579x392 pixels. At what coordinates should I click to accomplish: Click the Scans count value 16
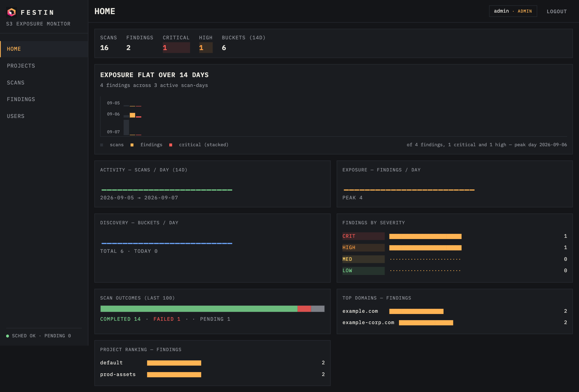[104, 48]
